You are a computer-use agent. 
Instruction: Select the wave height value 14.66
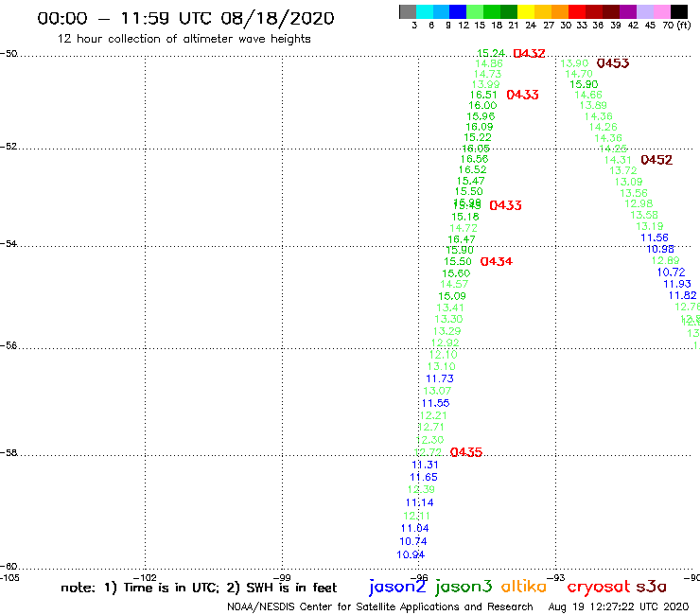[x=588, y=95]
